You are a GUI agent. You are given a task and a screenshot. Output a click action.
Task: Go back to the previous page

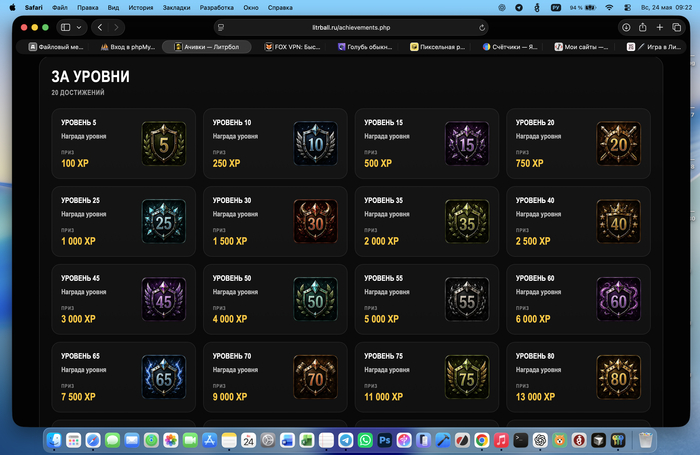coord(100,27)
